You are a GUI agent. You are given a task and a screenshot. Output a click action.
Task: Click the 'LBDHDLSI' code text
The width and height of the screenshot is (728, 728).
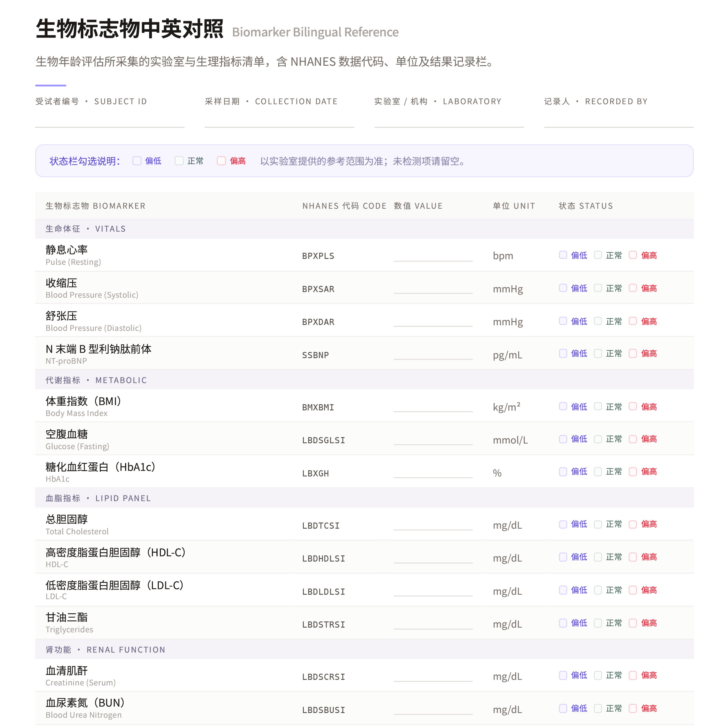tap(323, 558)
